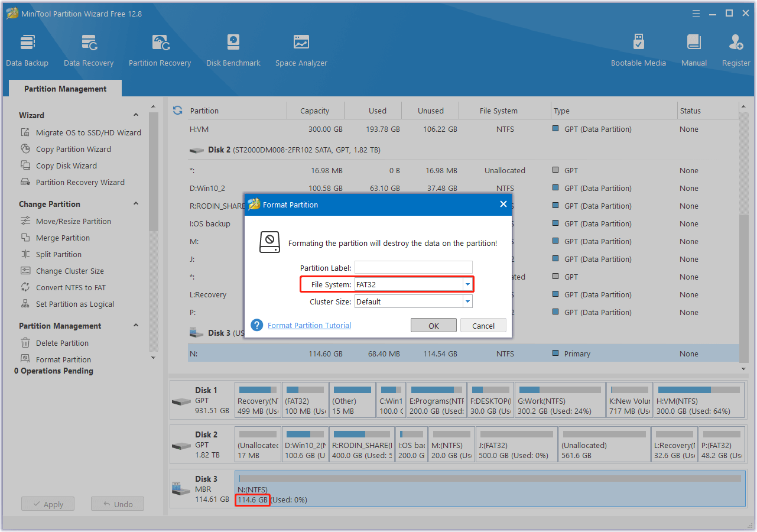Select the H:VM partition row
The image size is (757, 532).
pyautogui.click(x=463, y=129)
